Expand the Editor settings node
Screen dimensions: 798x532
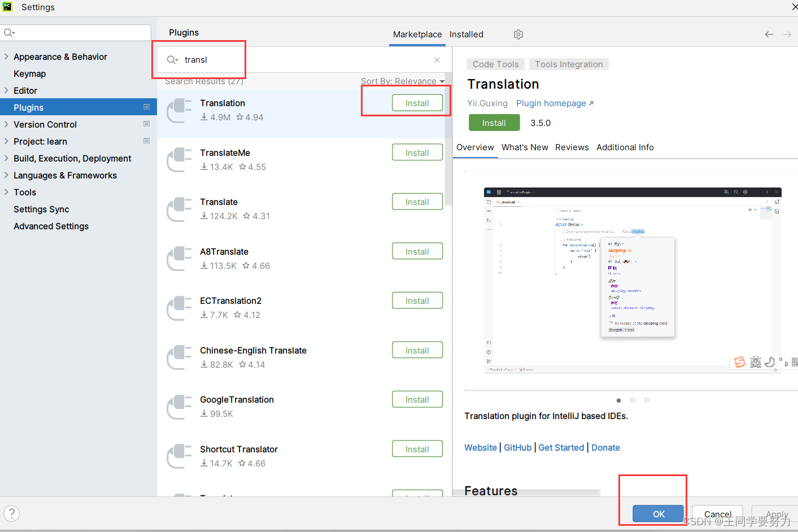[x=6, y=90]
